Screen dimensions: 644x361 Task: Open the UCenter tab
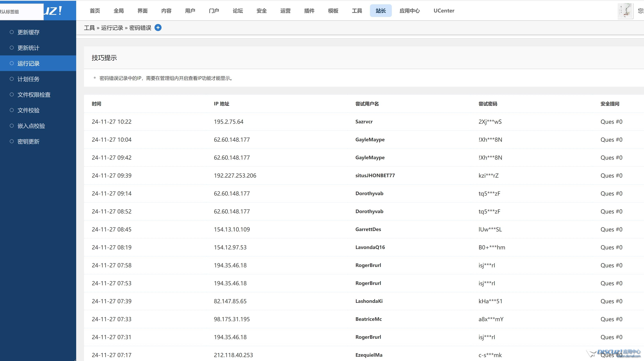coord(444,11)
